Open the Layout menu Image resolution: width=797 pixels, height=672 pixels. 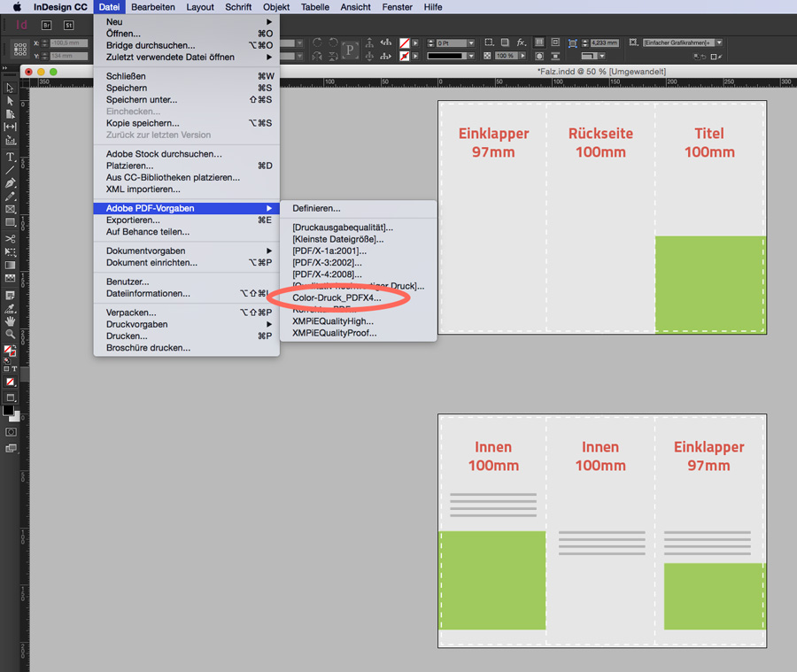(200, 7)
